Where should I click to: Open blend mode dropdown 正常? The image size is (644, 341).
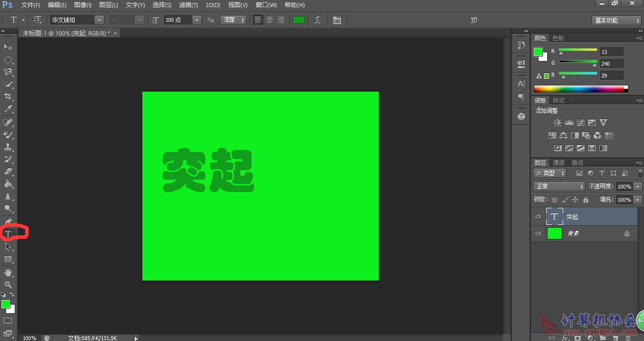pos(559,187)
